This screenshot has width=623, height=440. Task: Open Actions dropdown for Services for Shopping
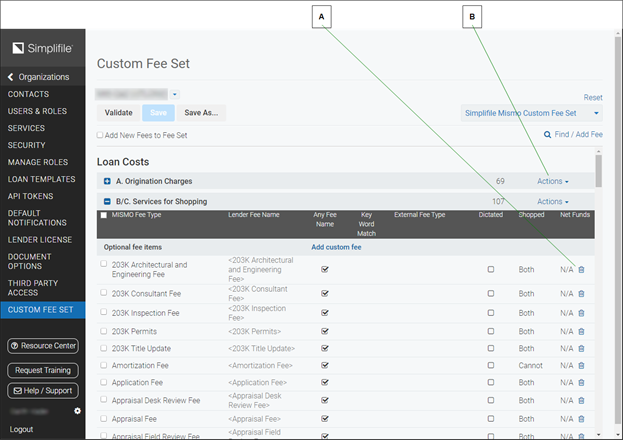(553, 202)
